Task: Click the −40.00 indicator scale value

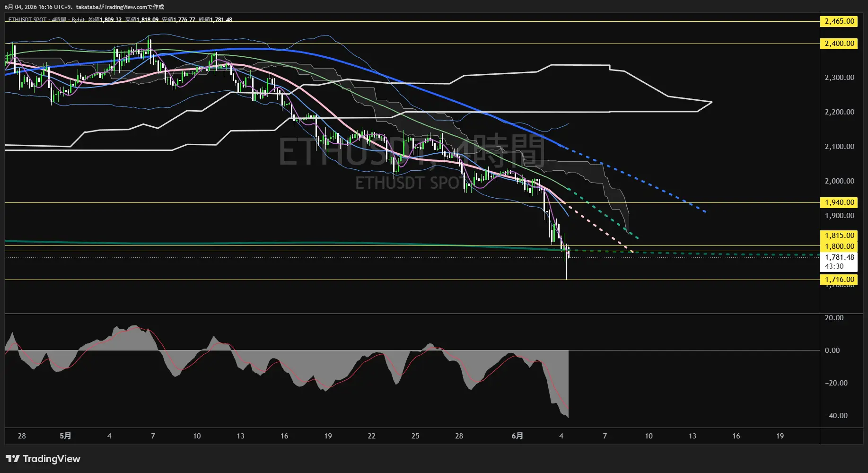Action: pos(836,416)
